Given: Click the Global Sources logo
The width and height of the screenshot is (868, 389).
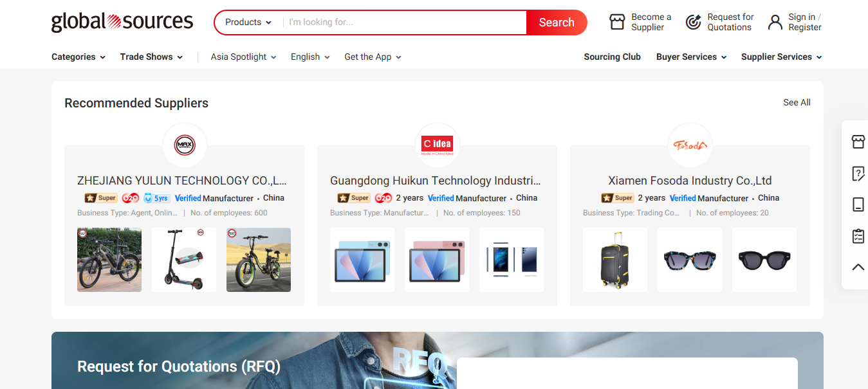Looking at the screenshot, I should (x=122, y=22).
